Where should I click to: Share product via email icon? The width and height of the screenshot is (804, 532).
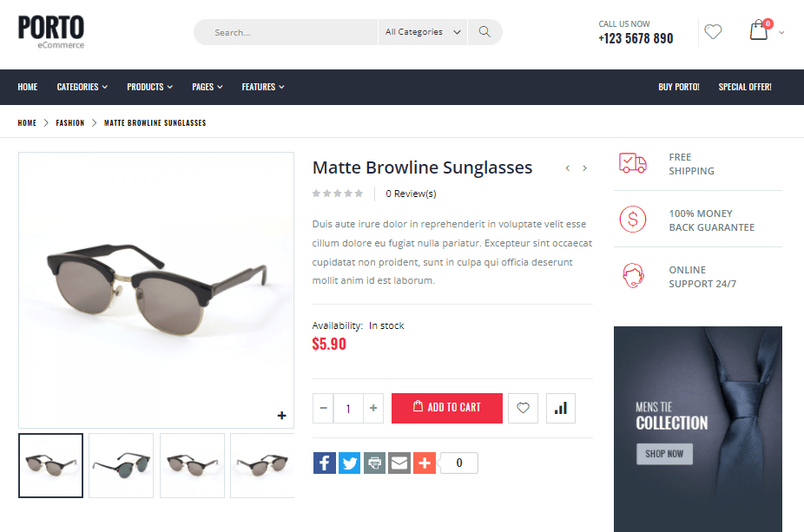click(x=399, y=463)
